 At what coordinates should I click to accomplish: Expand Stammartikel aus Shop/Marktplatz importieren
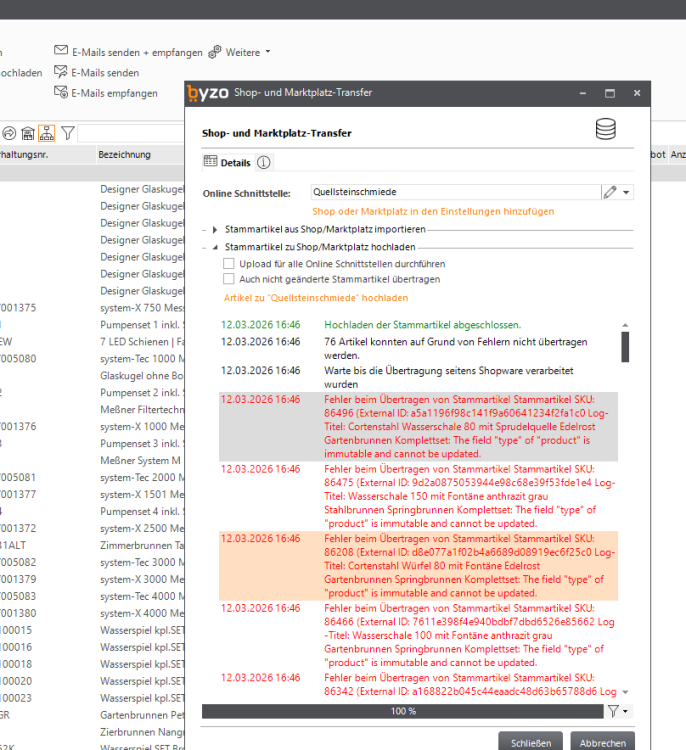pyautogui.click(x=215, y=230)
